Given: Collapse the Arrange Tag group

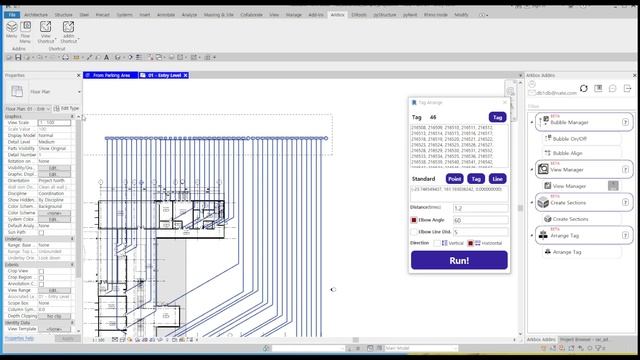Looking at the screenshot, I should tap(532, 236).
